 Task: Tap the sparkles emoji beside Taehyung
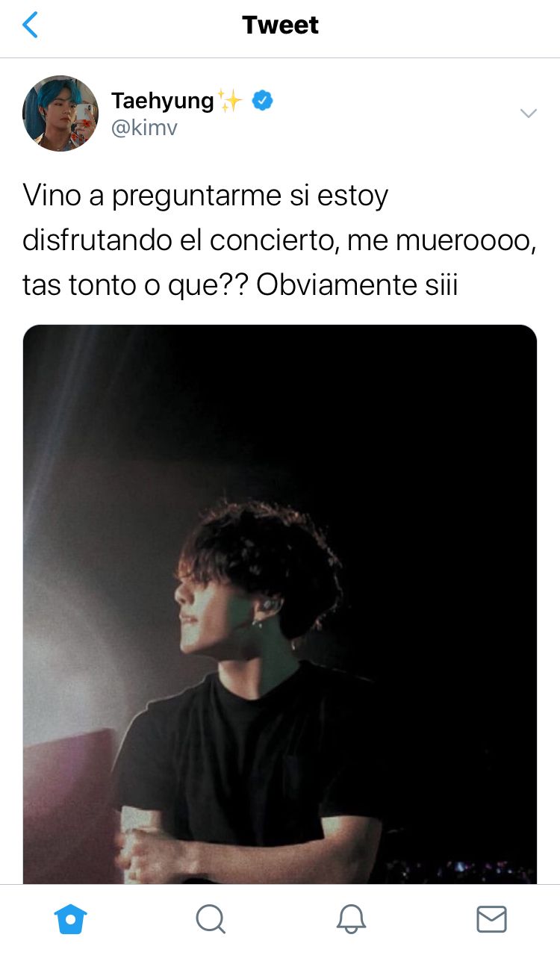[229, 100]
